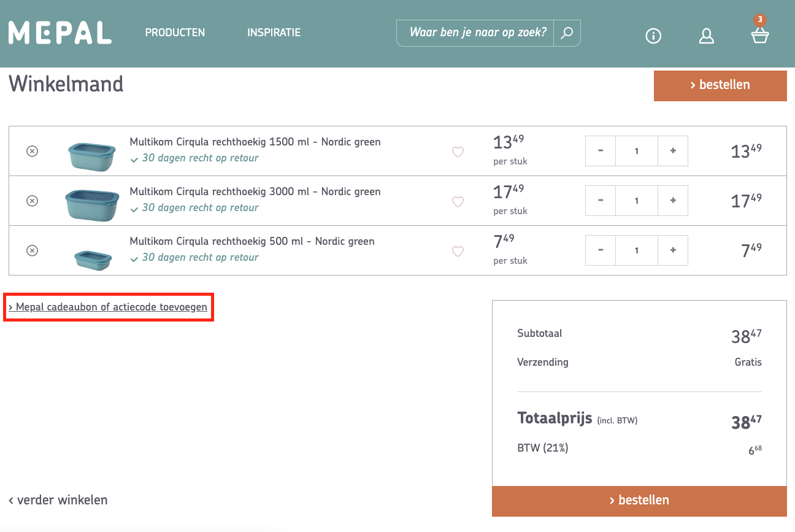The height and width of the screenshot is (532, 795).
Task: Click the quantity field for Cirqula 1500 ml
Action: [637, 151]
